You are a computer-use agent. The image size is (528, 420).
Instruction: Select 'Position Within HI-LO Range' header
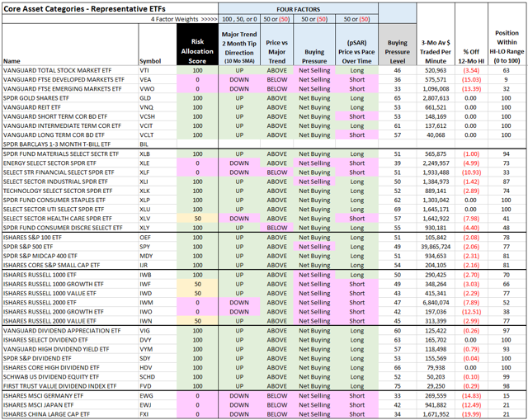pyautogui.click(x=507, y=47)
